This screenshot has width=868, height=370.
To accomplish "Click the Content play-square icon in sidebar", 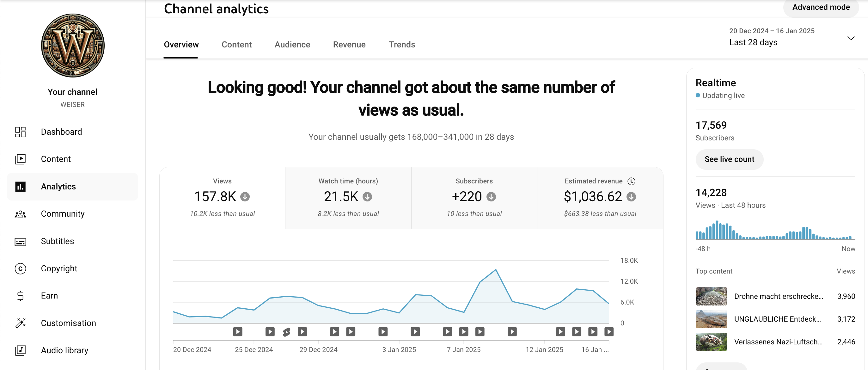I will [20, 159].
